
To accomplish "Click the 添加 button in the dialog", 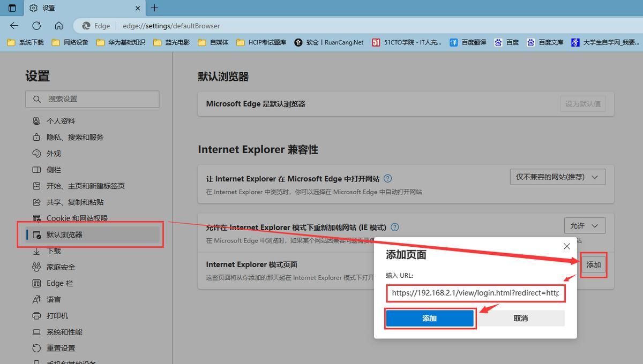I will [430, 318].
